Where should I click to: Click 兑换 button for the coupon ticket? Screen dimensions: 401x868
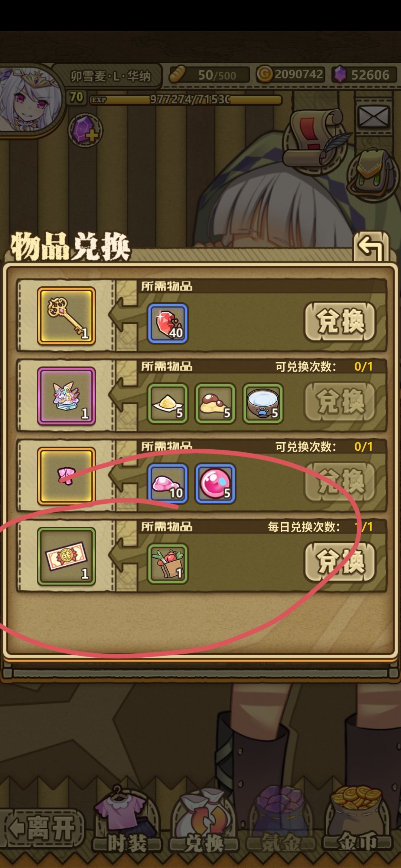(x=340, y=562)
